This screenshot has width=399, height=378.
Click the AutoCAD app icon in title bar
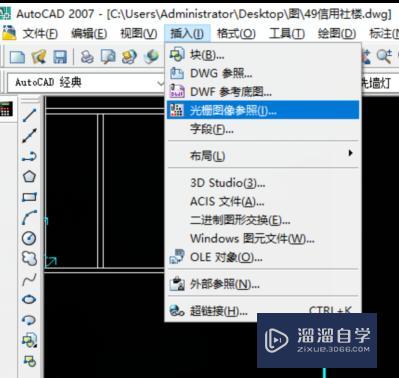(x=5, y=13)
